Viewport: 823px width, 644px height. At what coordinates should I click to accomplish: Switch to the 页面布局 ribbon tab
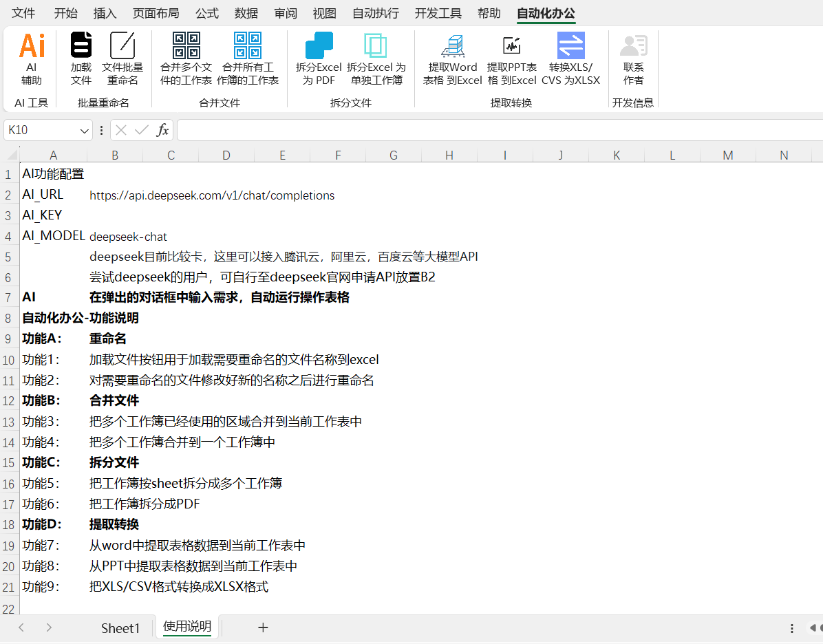[156, 13]
